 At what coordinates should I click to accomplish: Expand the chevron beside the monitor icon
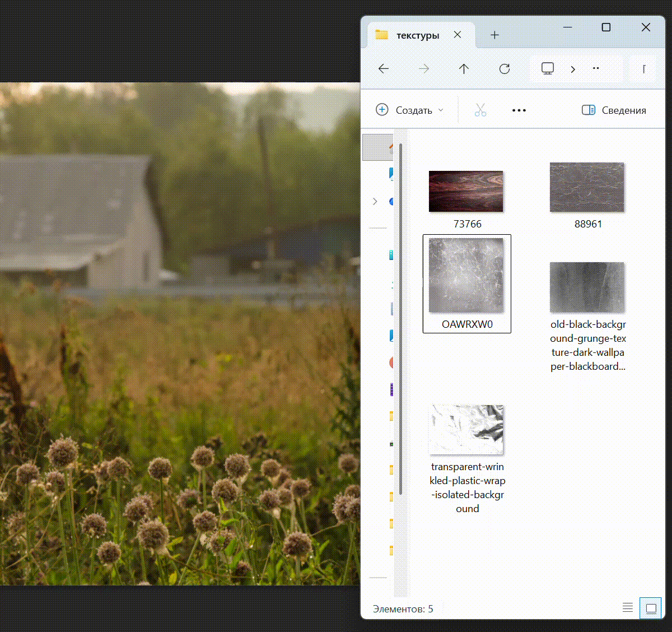[x=573, y=69]
